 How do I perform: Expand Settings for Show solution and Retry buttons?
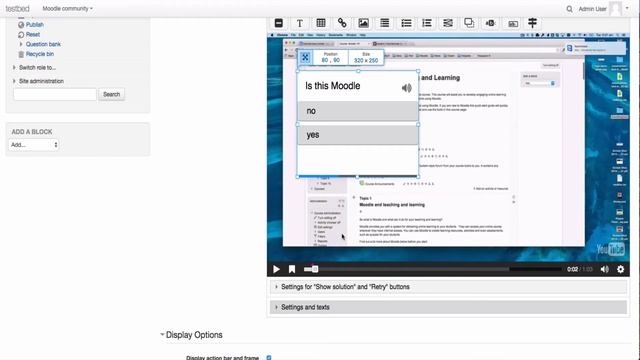point(448,287)
